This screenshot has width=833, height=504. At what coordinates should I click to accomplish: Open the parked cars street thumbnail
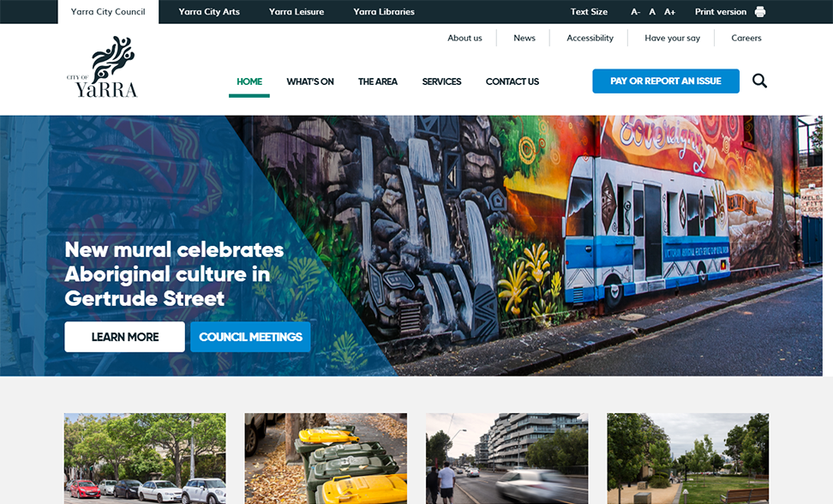[x=145, y=459]
